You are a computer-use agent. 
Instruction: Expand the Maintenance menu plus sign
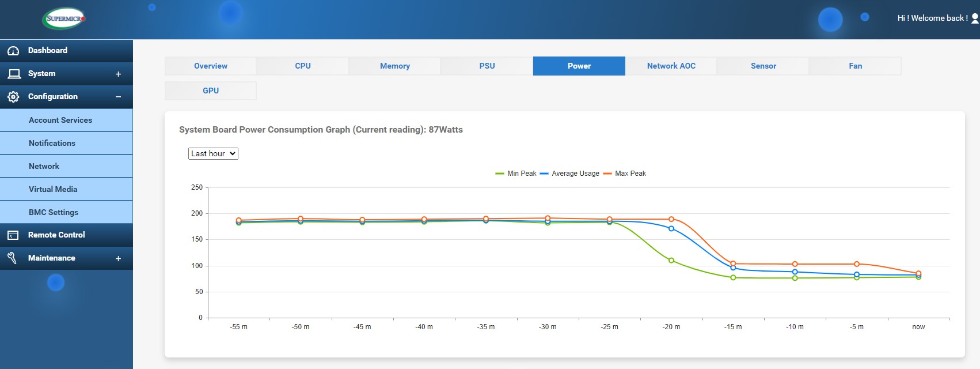click(x=118, y=258)
